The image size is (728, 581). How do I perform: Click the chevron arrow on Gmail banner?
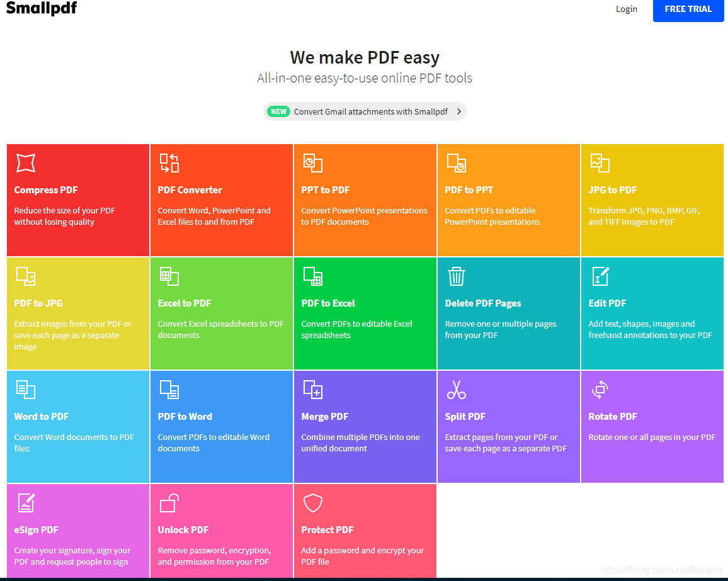pos(458,111)
